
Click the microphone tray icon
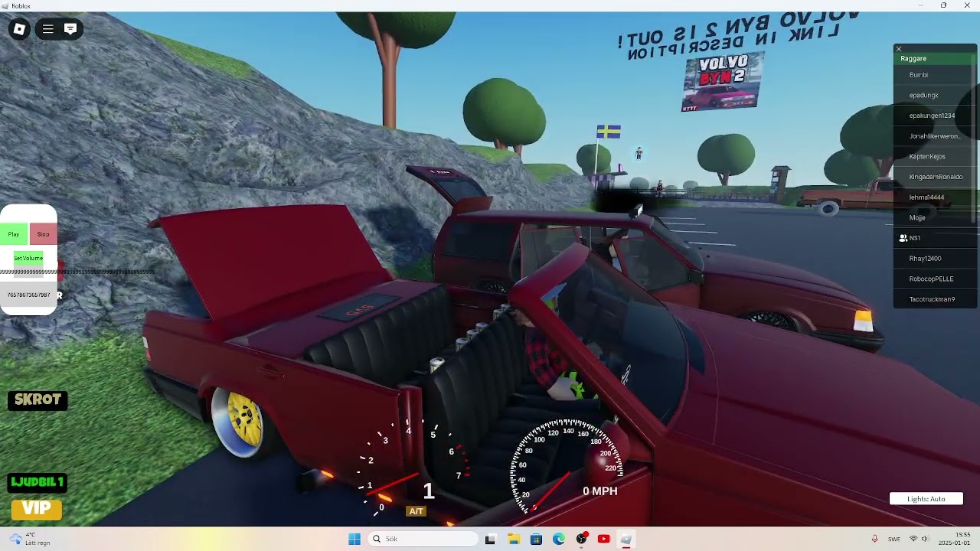pos(874,539)
